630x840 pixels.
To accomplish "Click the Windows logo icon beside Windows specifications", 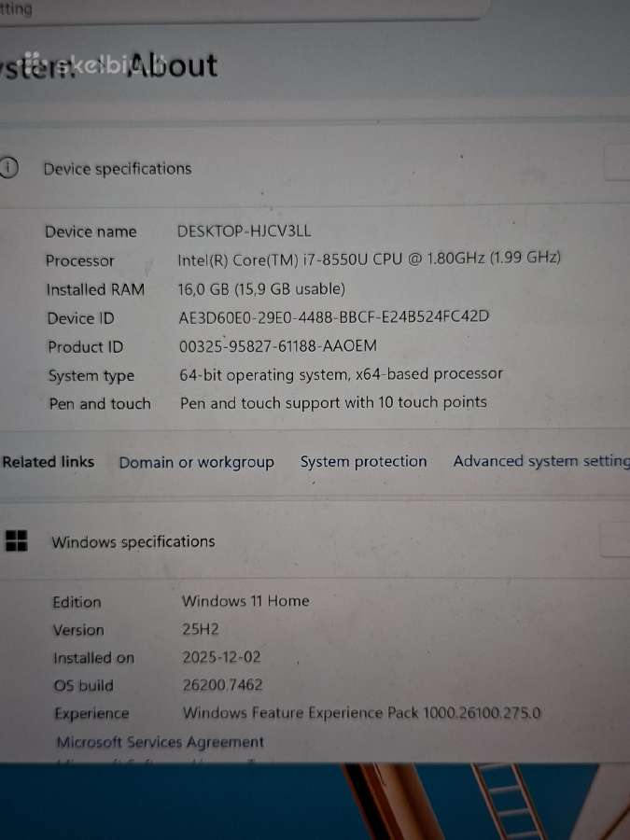I will point(16,540).
